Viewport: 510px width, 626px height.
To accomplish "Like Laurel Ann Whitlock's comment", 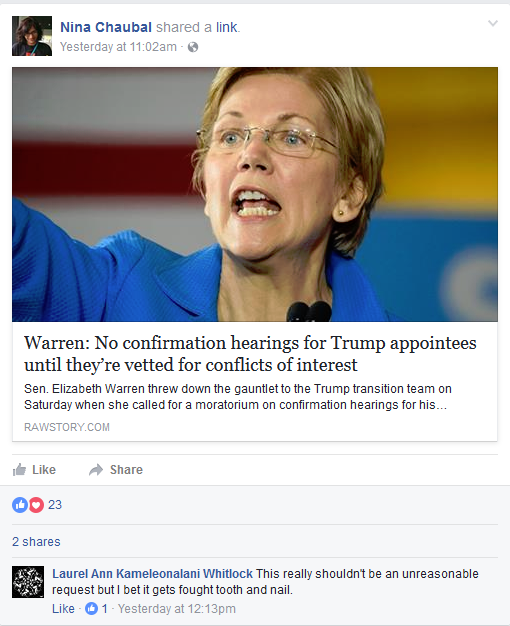I will (63, 608).
